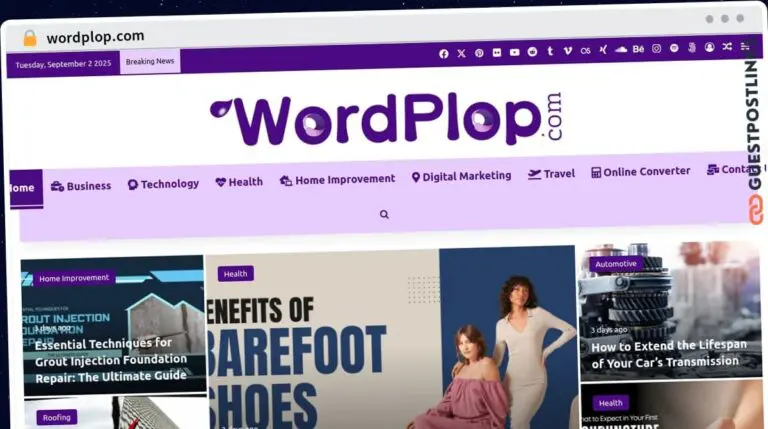Read the Grout Injection Foundation Repair article
768x429 pixels.
[x=111, y=360]
